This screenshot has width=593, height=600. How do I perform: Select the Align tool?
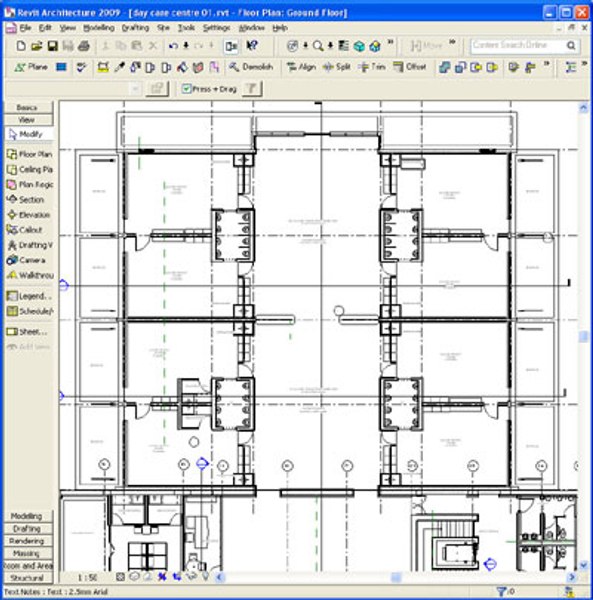coord(301,67)
